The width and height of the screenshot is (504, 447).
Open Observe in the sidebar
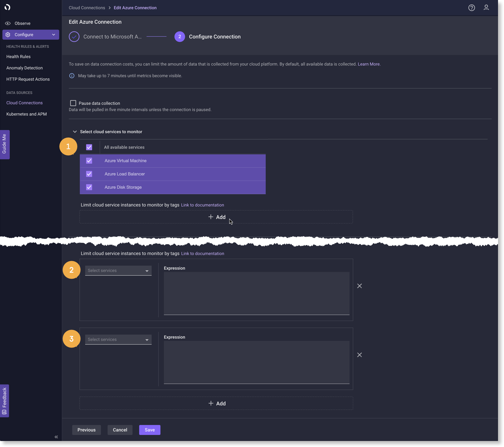click(23, 23)
